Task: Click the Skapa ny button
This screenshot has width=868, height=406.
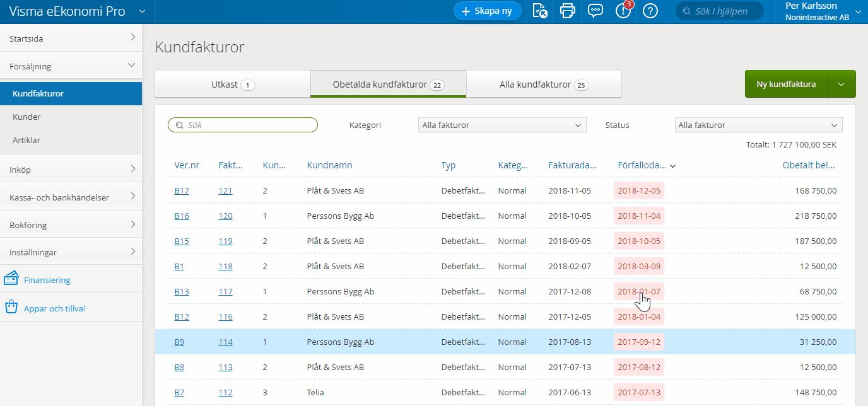Action: point(488,11)
